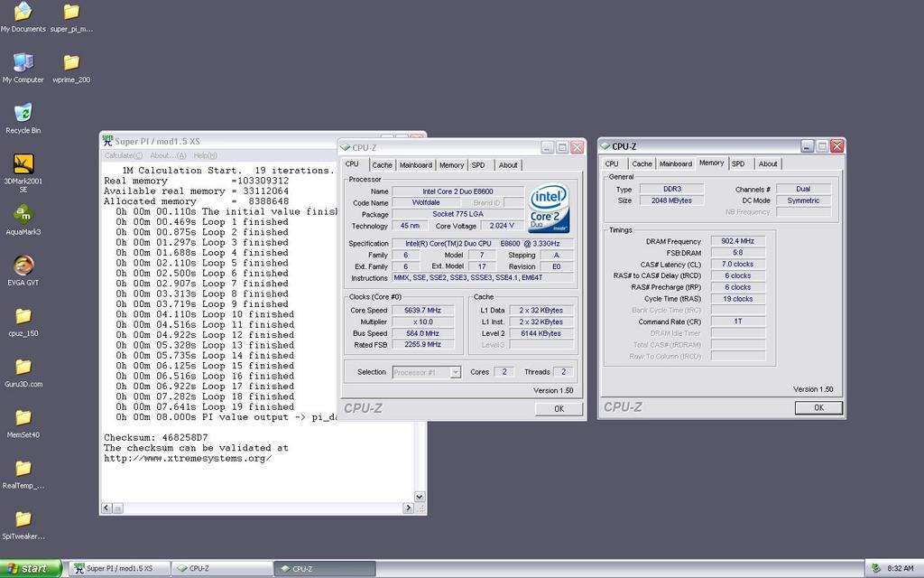The height and width of the screenshot is (578, 924).
Task: Select the active CPU tab in the Processor window
Action: pos(352,164)
